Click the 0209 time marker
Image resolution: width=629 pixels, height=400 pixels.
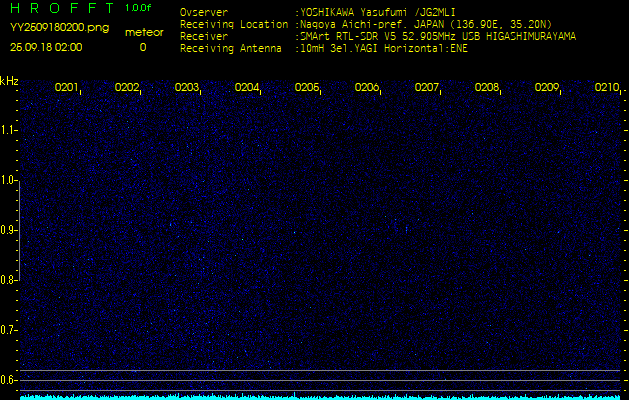[x=546, y=87]
